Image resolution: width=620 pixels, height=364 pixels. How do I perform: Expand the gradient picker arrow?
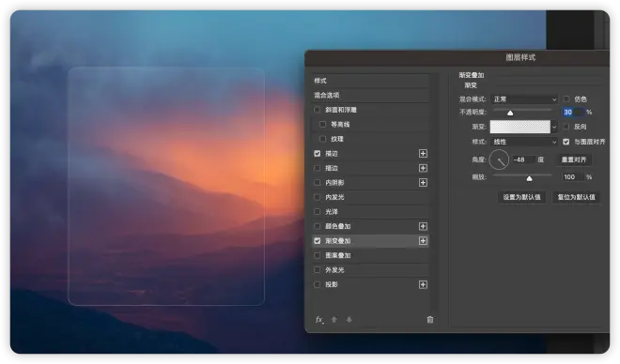pyautogui.click(x=554, y=128)
